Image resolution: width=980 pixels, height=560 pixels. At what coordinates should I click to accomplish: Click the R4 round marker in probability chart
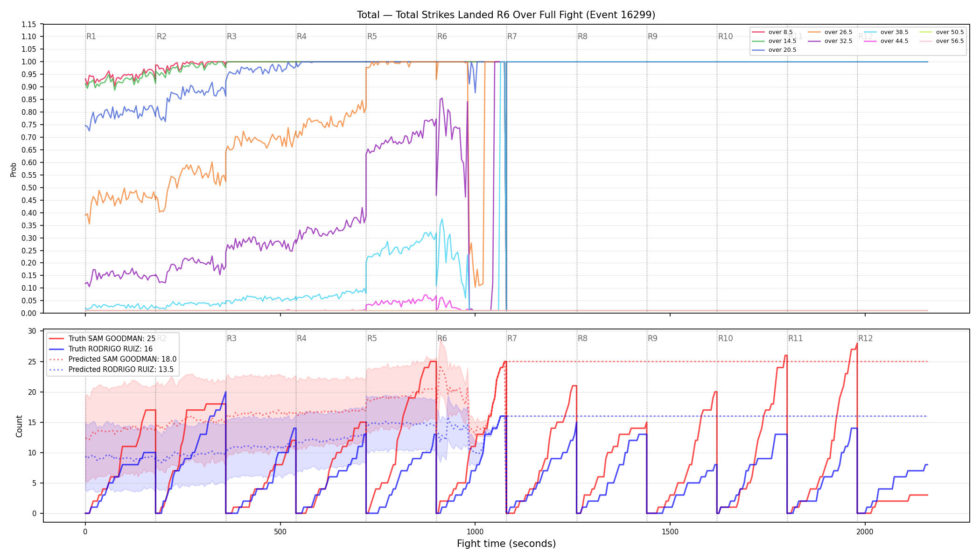point(302,36)
